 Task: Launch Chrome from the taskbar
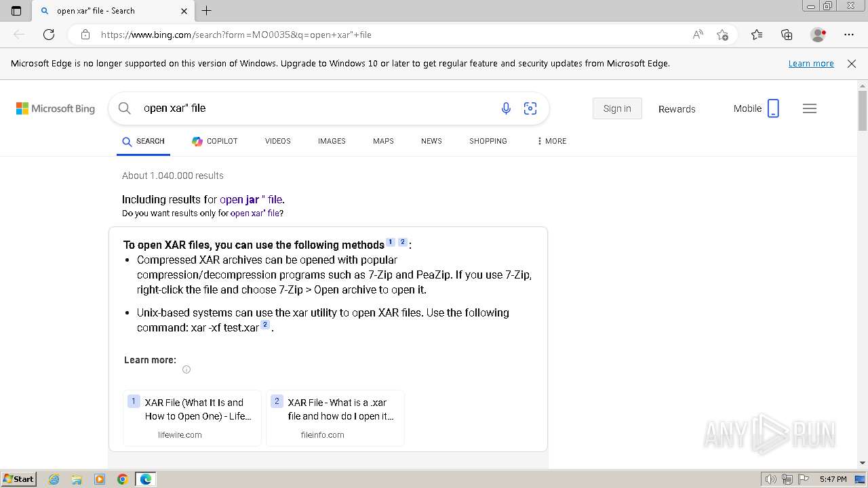123,479
